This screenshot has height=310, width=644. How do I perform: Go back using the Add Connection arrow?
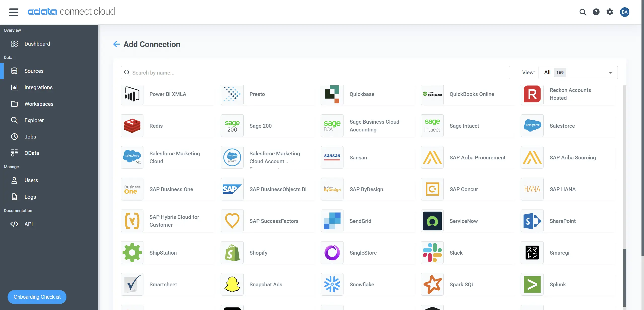coord(116,44)
